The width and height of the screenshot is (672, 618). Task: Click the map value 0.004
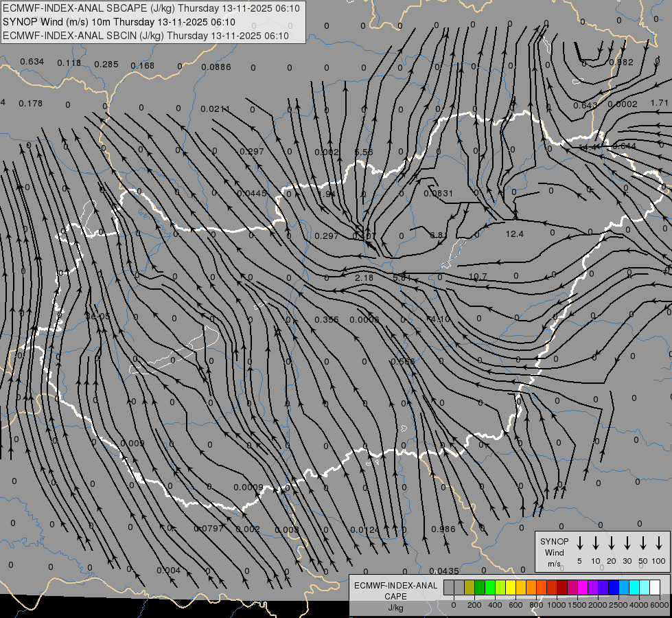coord(168,571)
